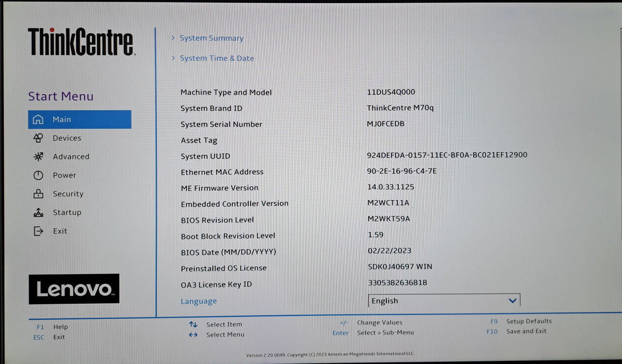Click the English language combo box
The image size is (622, 364).
(x=444, y=301)
